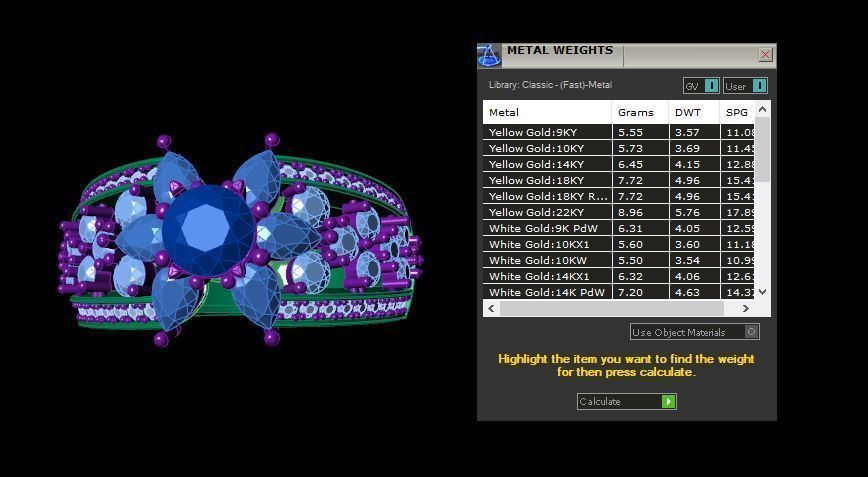Click the table's scroll down arrow
868x477 pixels.
(x=762, y=292)
